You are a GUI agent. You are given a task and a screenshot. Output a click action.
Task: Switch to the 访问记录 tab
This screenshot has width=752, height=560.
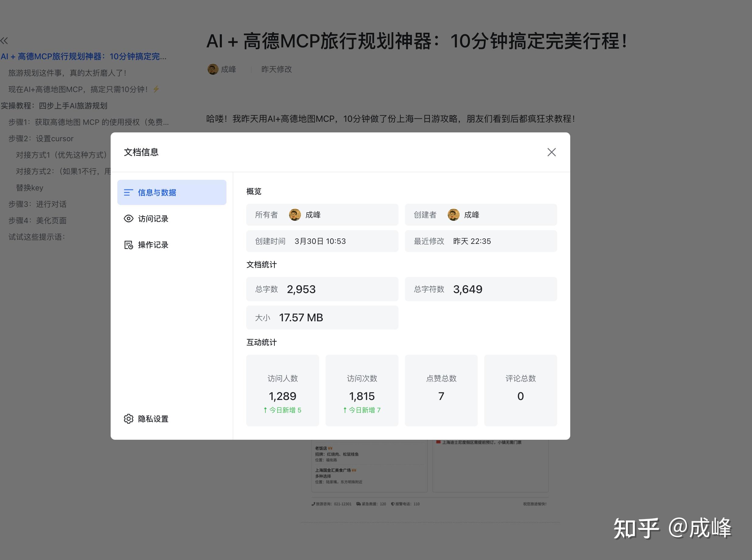tap(153, 219)
